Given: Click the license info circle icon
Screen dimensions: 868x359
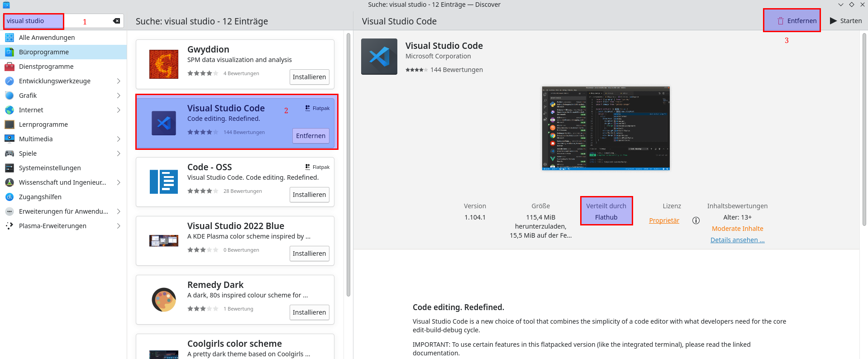Looking at the screenshot, I should click(x=696, y=220).
